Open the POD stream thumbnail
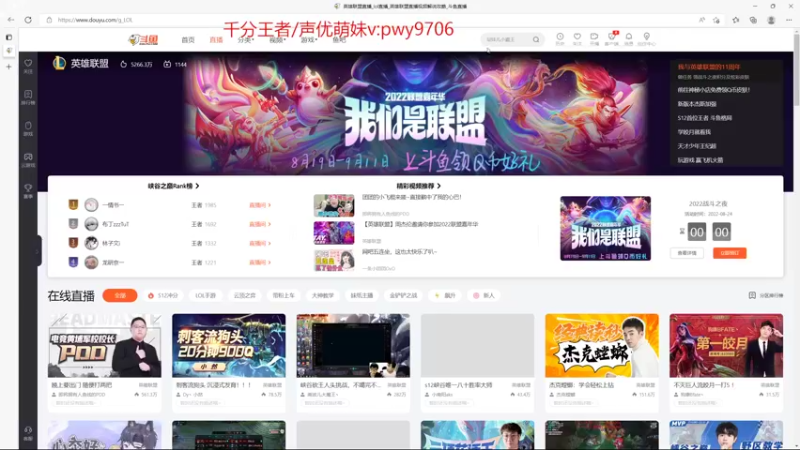Image resolution: width=800 pixels, height=450 pixels. pos(105,345)
